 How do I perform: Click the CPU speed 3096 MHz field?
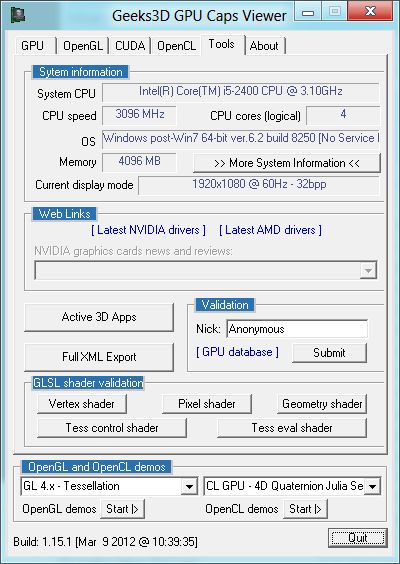(x=140, y=115)
